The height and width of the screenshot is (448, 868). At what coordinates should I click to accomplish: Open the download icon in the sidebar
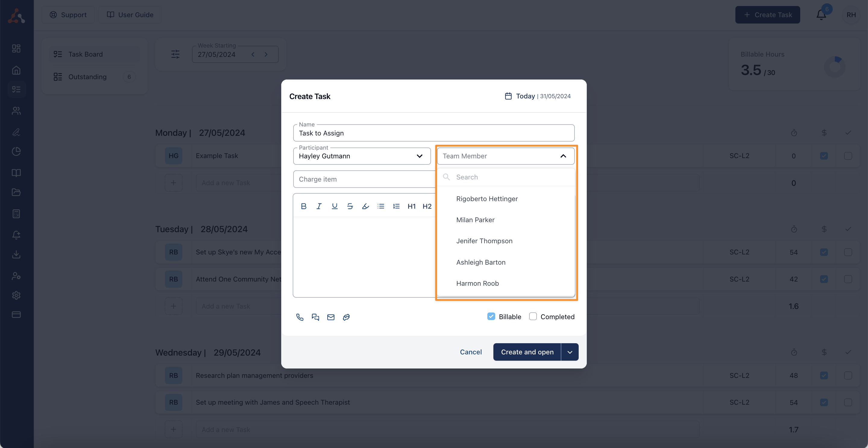(16, 254)
